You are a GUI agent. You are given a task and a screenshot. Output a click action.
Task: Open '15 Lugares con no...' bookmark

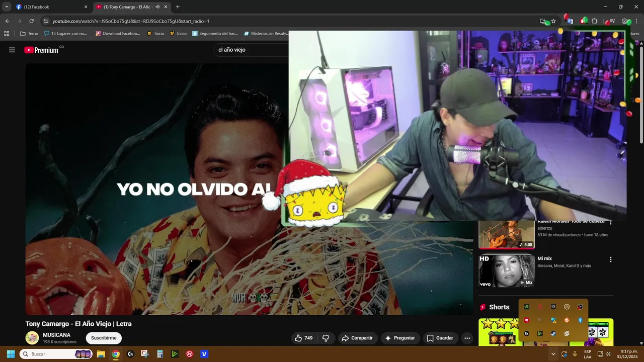pyautogui.click(x=65, y=33)
